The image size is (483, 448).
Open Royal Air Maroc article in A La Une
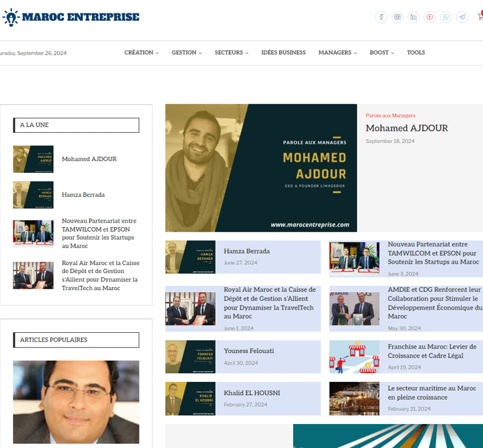(x=101, y=276)
